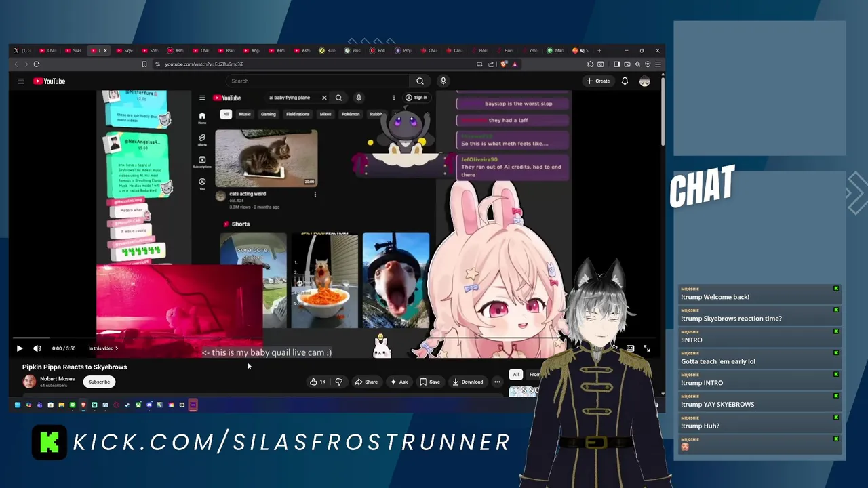
Task: Click the magnifier search button
Action: (x=420, y=81)
